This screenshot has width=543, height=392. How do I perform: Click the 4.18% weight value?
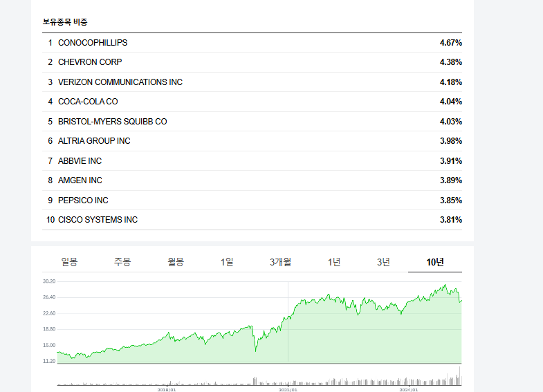[451, 82]
